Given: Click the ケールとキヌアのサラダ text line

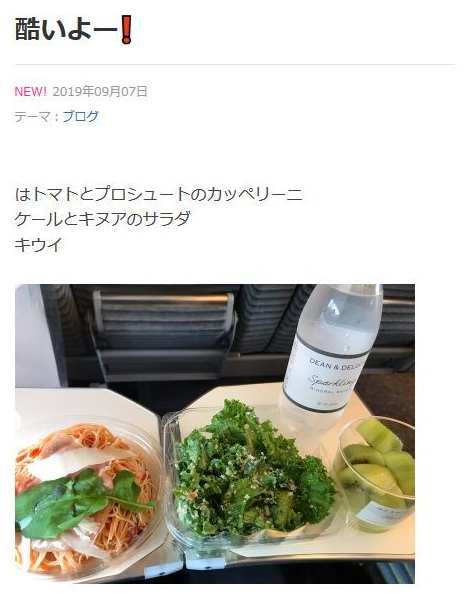Looking at the screenshot, I should tap(103, 219).
